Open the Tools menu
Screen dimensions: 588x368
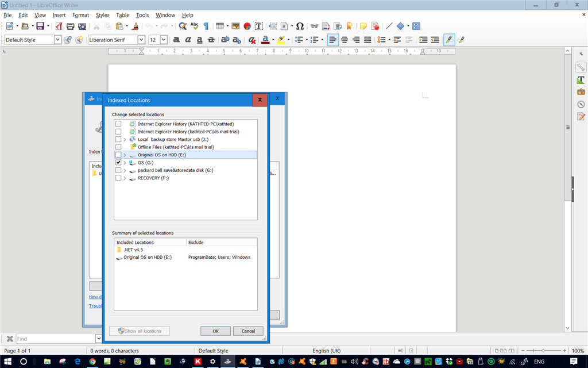(x=142, y=15)
